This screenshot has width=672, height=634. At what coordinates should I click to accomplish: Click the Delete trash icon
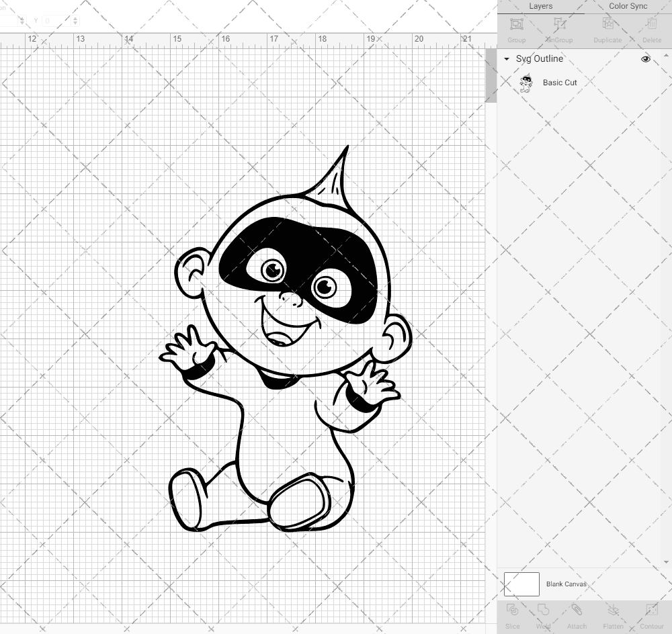point(651,24)
